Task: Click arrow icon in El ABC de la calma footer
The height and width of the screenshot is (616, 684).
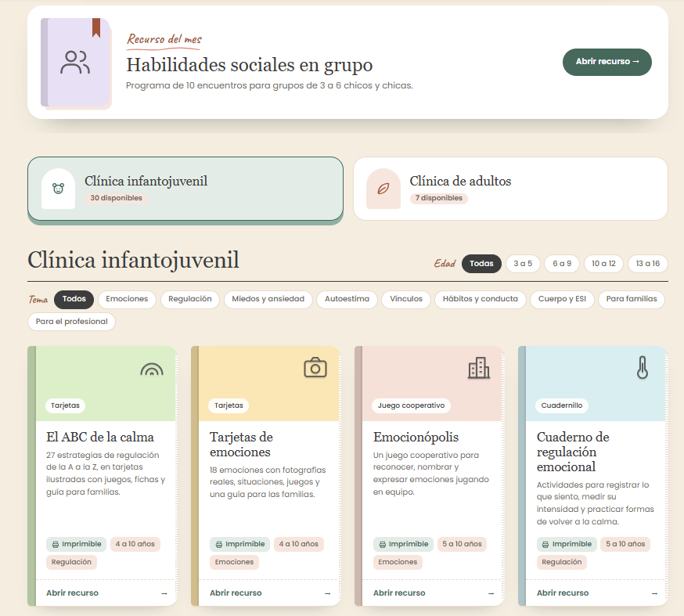Action: pyautogui.click(x=164, y=593)
